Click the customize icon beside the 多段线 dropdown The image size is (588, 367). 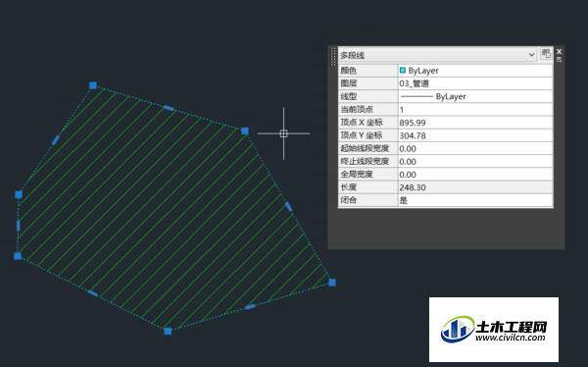(x=546, y=53)
